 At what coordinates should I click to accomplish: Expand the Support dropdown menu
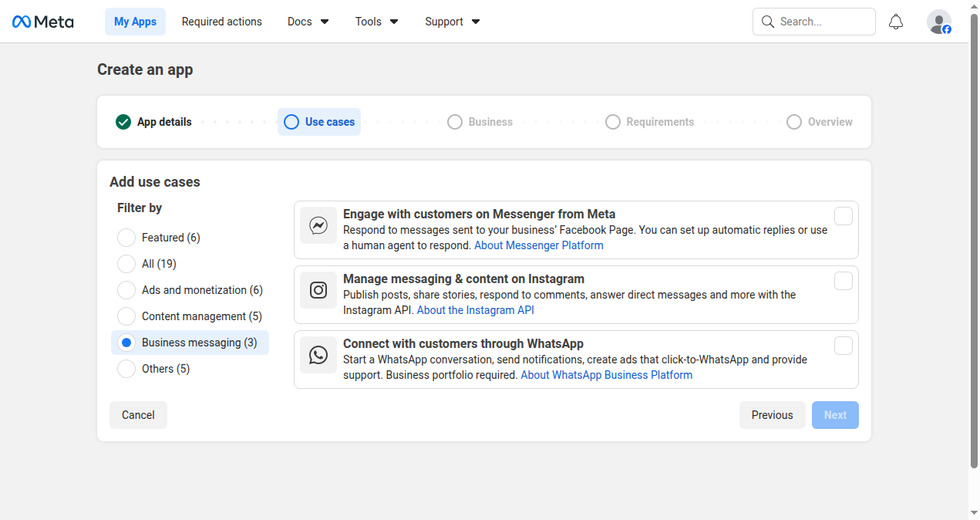click(x=452, y=22)
